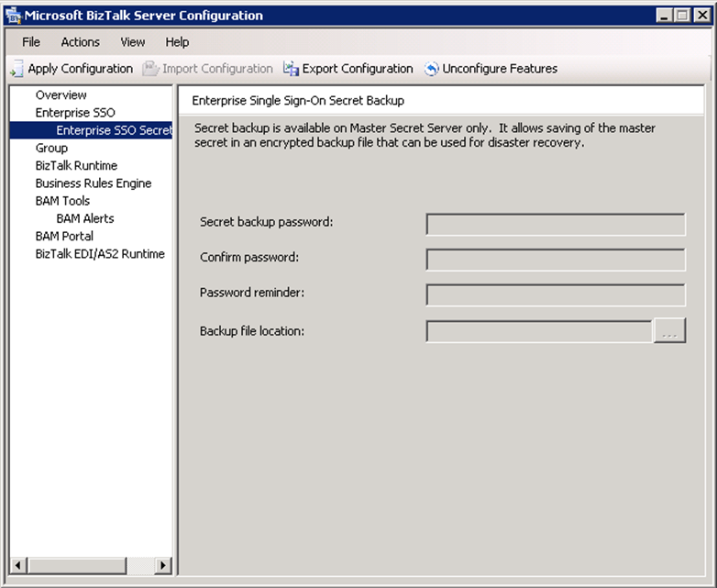This screenshot has width=717, height=588.
Task: Click the browse button for backup file location
Action: pos(669,331)
